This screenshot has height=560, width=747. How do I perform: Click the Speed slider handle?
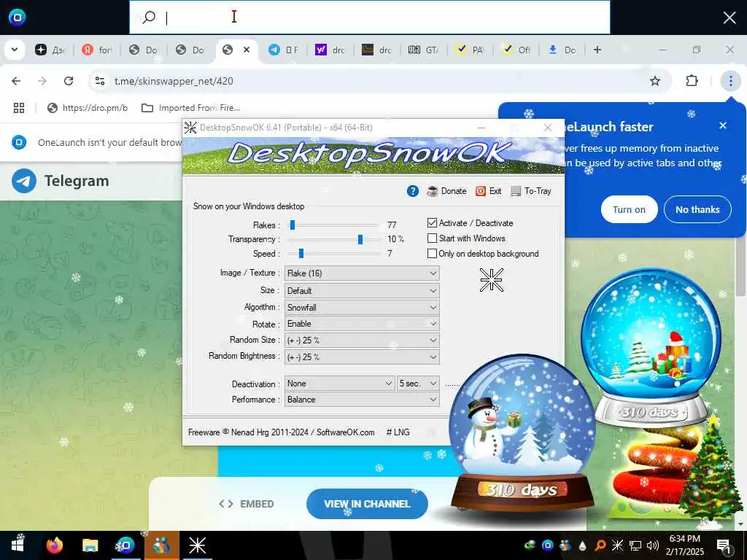point(301,253)
